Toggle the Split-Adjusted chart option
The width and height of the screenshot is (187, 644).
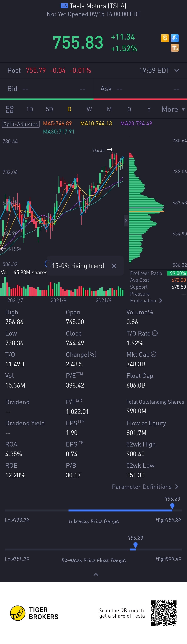point(21,124)
